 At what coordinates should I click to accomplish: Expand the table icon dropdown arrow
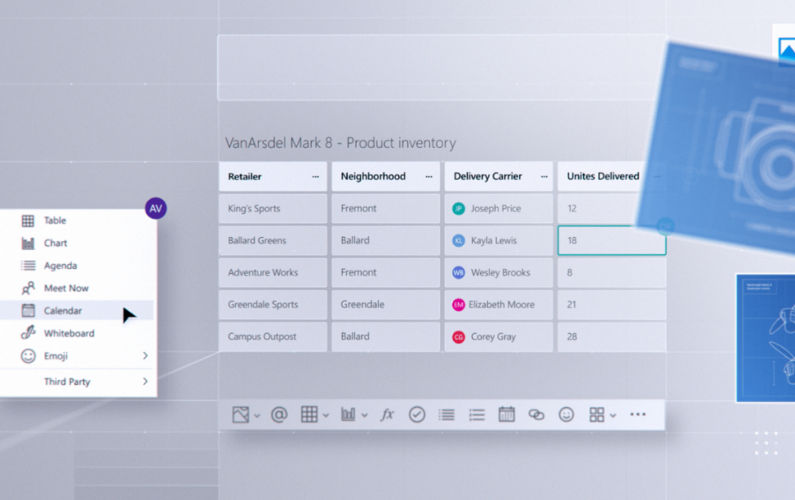[326, 416]
